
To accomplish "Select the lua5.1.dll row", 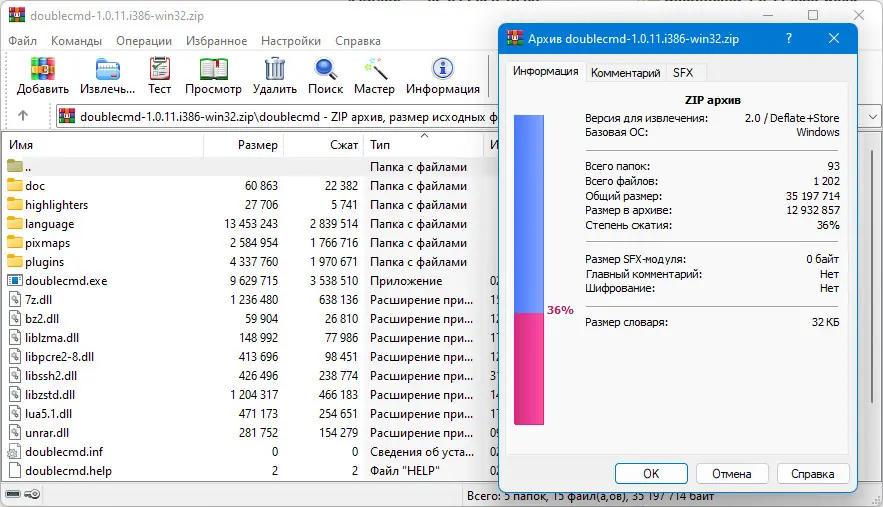I will click(251, 413).
